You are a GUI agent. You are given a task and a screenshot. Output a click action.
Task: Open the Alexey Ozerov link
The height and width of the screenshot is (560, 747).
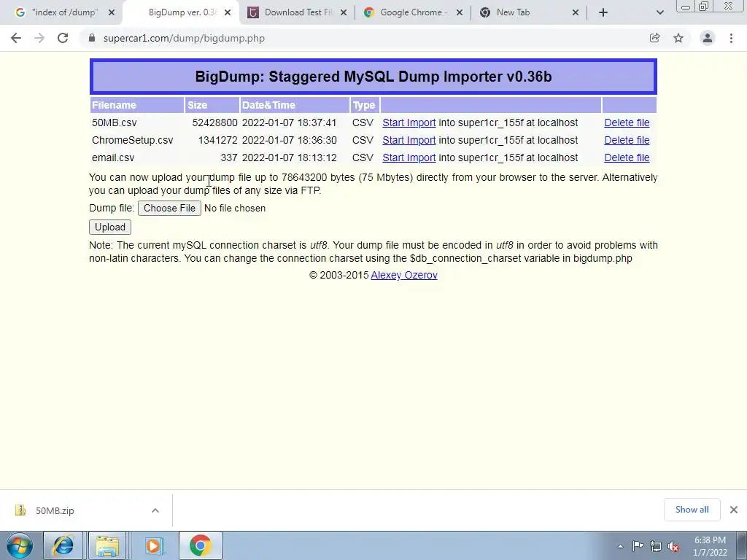coord(404,275)
